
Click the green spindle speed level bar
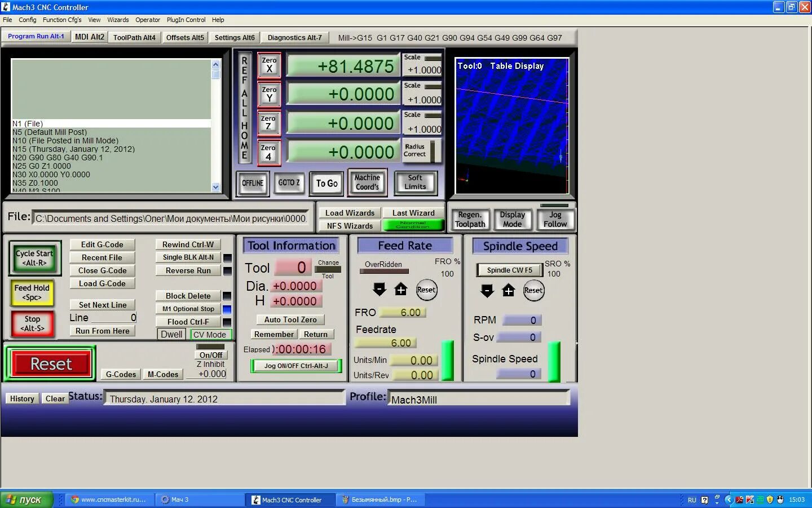point(554,361)
